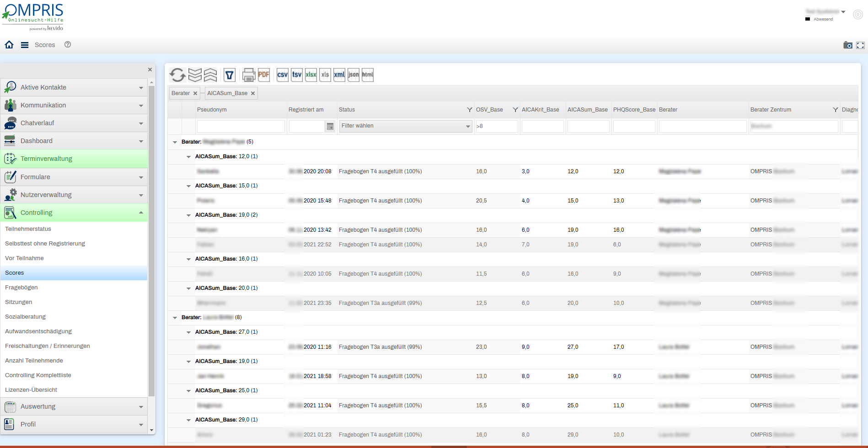Sort by the PHQScore_Base column header

tap(634, 110)
